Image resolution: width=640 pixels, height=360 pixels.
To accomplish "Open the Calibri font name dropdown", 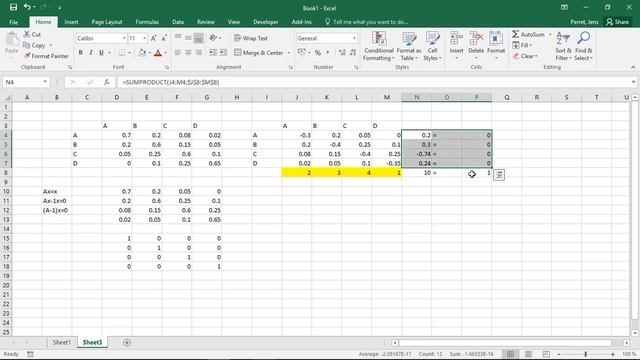I will [124, 38].
